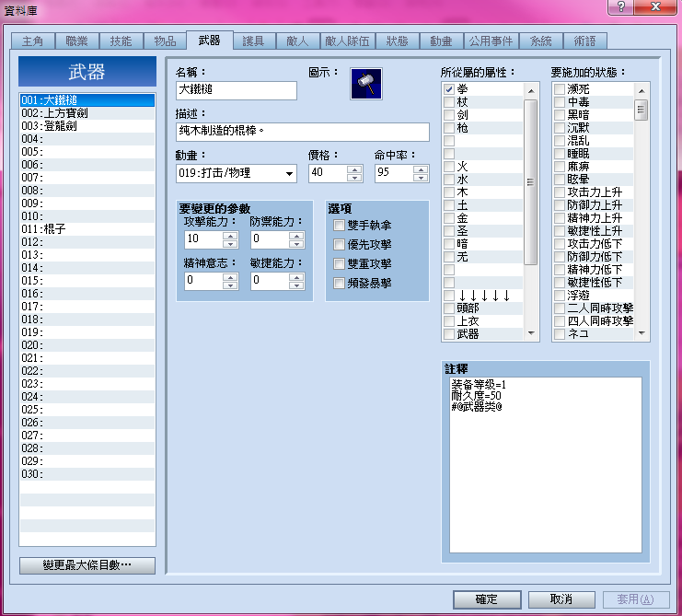Check the 睡眠 state checkbox

560,154
